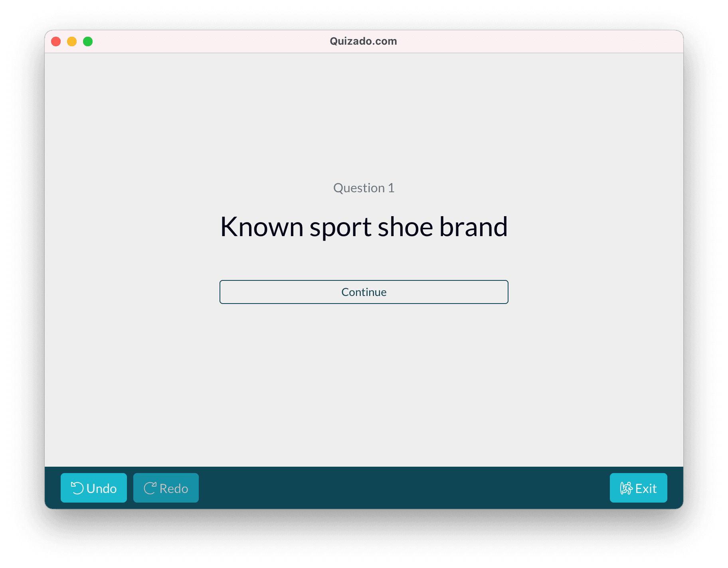728x568 pixels.
Task: Click the red close traffic light
Action: pyautogui.click(x=56, y=41)
